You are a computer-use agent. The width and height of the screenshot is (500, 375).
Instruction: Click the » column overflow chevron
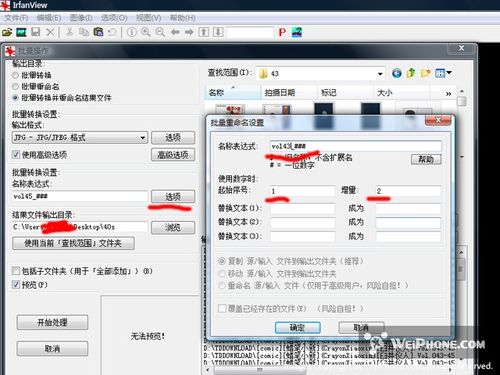[449, 94]
